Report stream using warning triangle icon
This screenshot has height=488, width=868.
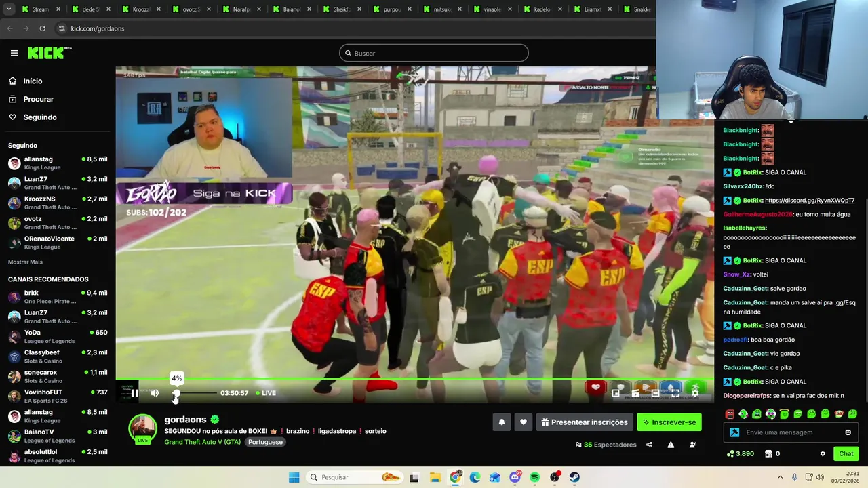671,445
